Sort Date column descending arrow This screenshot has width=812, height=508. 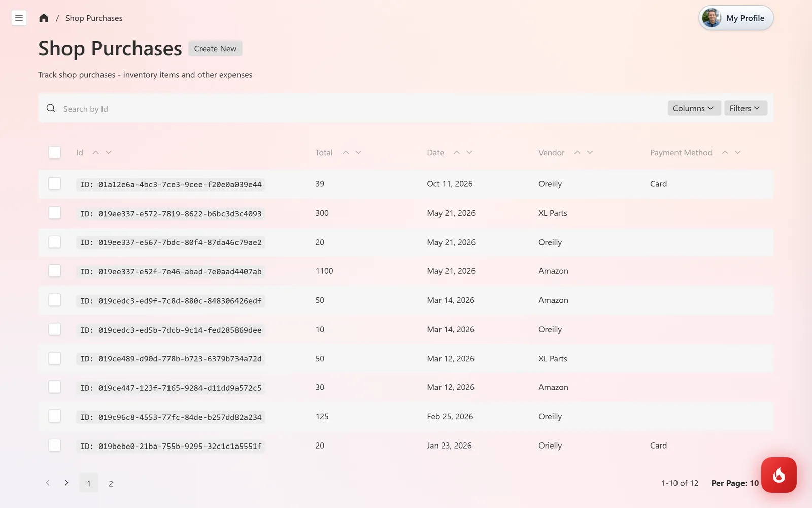point(469,152)
